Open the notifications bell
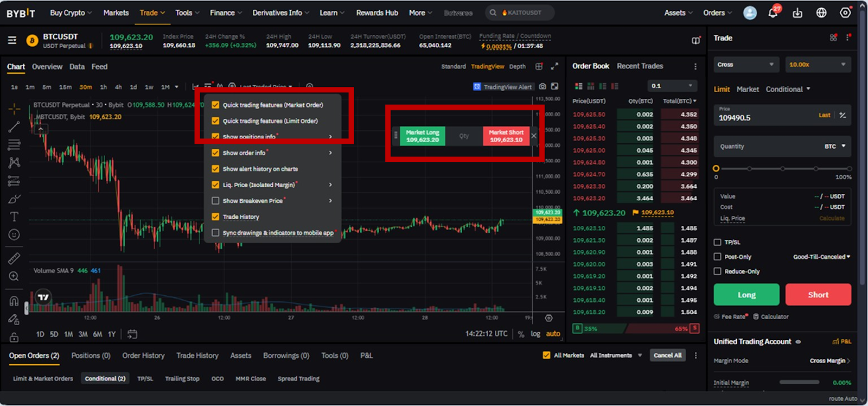Viewport: 868px width, 406px height. [773, 12]
